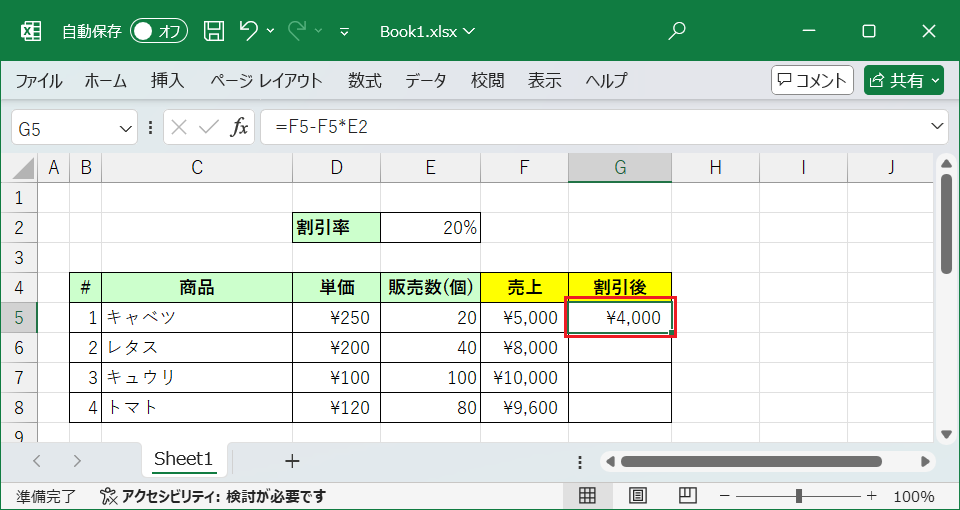Switch to Page Layout view icon
The width and height of the screenshot is (960, 510).
pyautogui.click(x=637, y=496)
